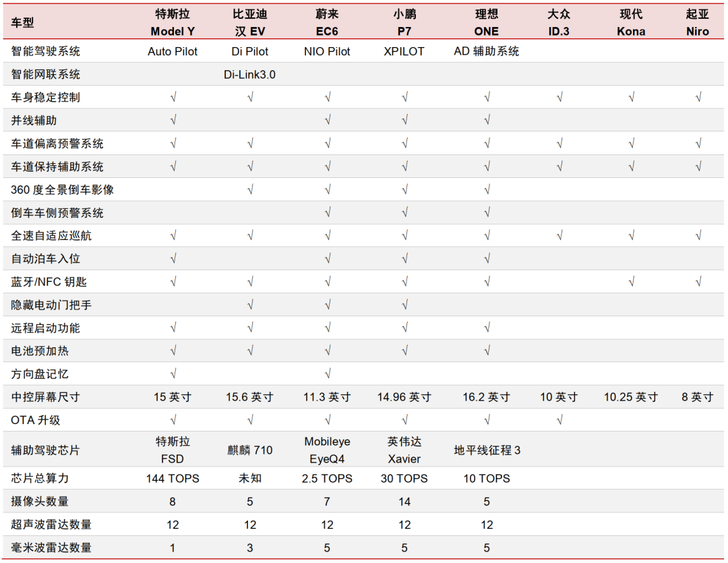
Task: Click the camera count 7 cell
Action: click(x=327, y=502)
